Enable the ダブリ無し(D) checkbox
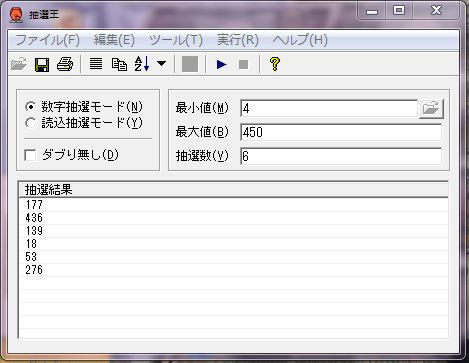Viewport: 469px width, 363px height. [30, 155]
